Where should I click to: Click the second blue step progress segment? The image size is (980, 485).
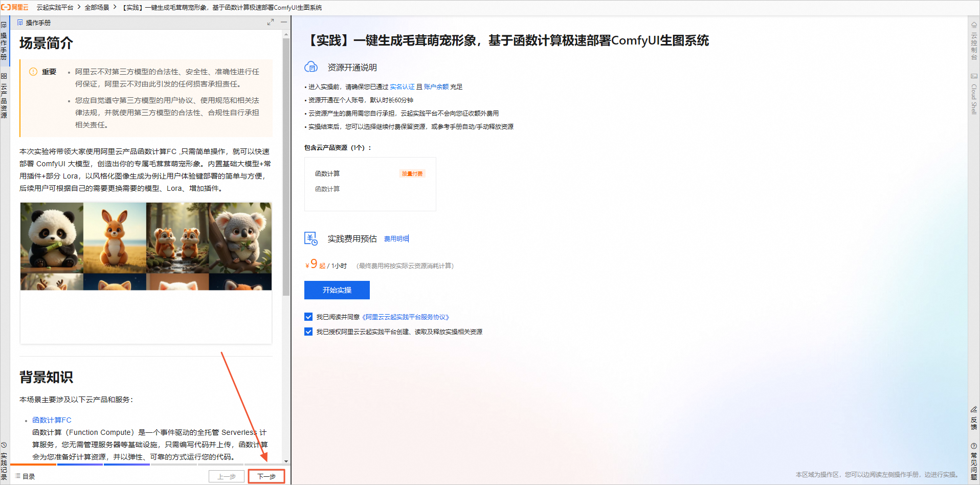80,465
